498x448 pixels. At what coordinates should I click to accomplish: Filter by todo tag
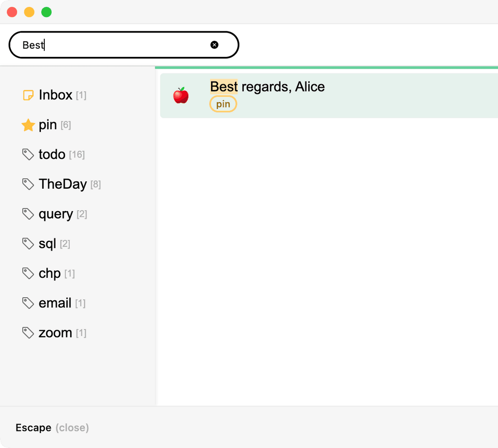(x=52, y=154)
